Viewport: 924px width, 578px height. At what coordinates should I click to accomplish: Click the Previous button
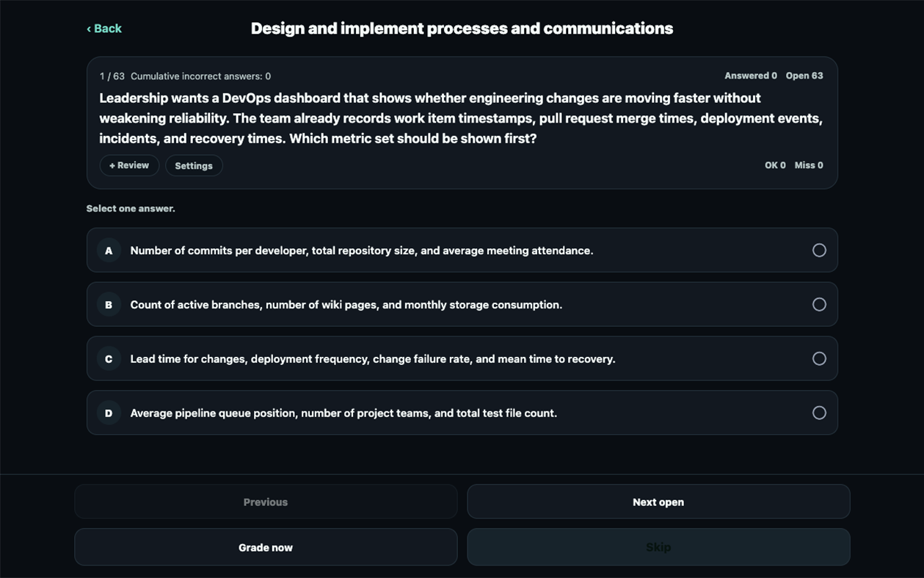[266, 502]
